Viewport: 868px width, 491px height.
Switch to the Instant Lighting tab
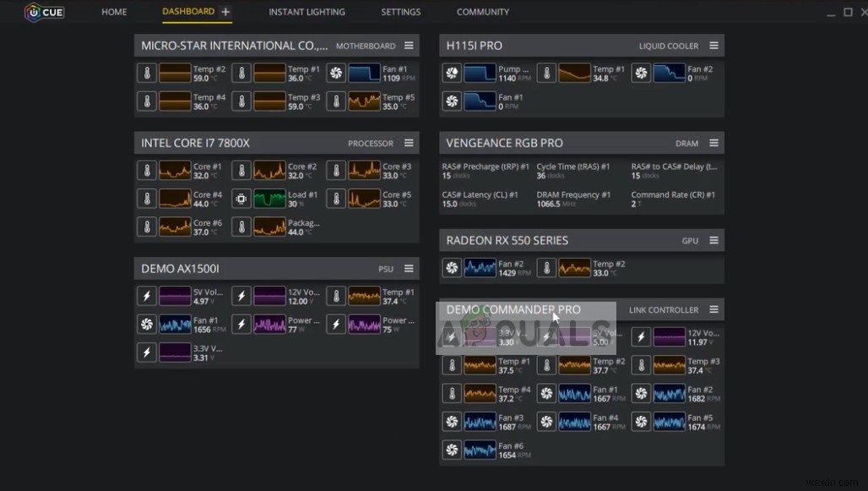[307, 12]
